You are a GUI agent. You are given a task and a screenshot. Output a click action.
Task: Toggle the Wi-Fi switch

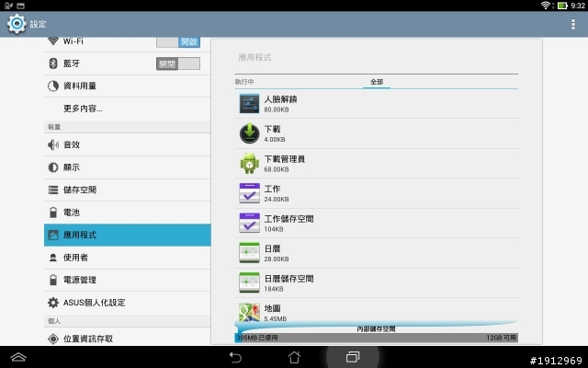coord(178,41)
